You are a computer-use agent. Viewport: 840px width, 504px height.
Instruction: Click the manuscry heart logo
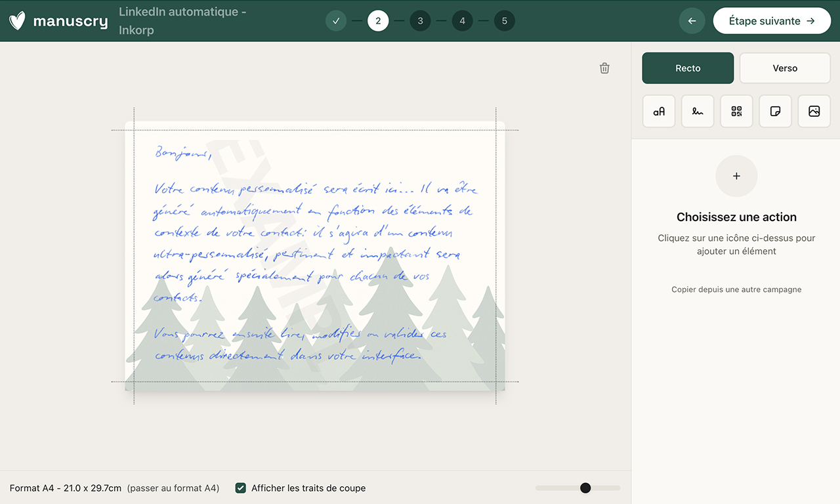point(16,20)
